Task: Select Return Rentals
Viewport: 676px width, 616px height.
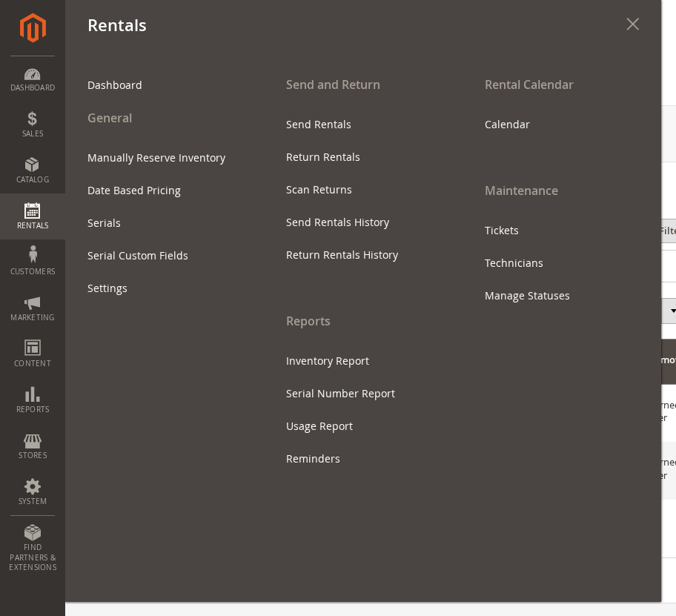Action: (x=323, y=157)
